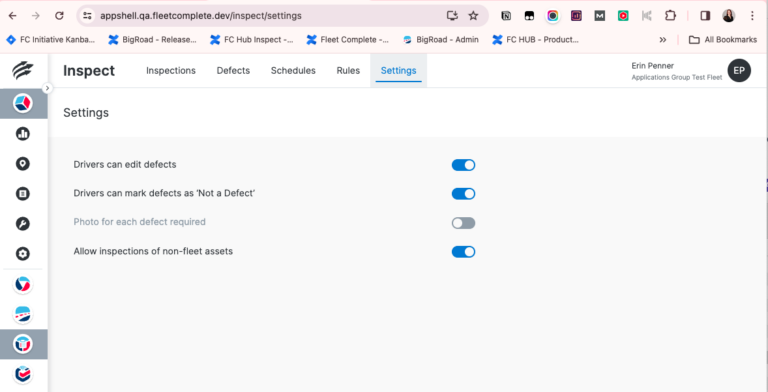Toggle 'Photo for each defect required' switch

(x=463, y=223)
